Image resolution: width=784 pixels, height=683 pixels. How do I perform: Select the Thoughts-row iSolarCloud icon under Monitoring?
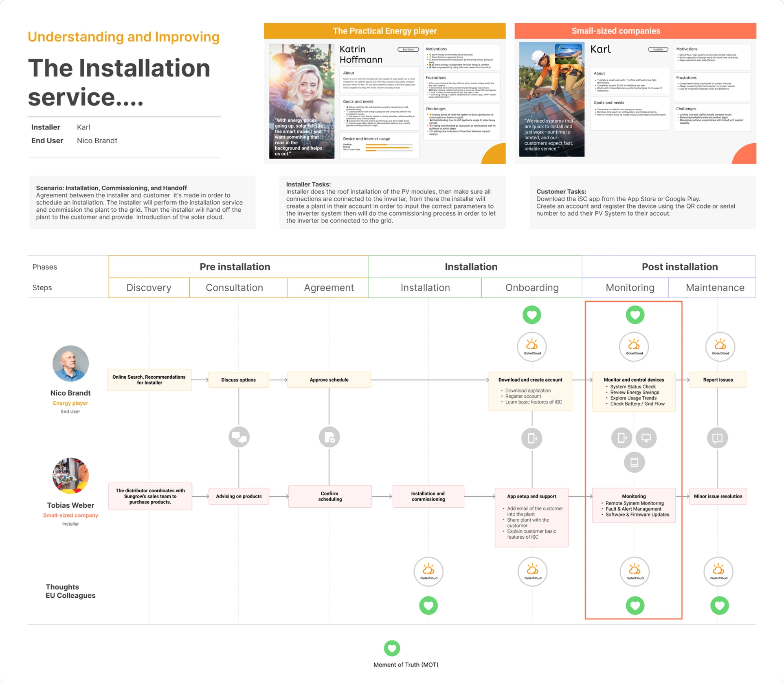point(635,572)
